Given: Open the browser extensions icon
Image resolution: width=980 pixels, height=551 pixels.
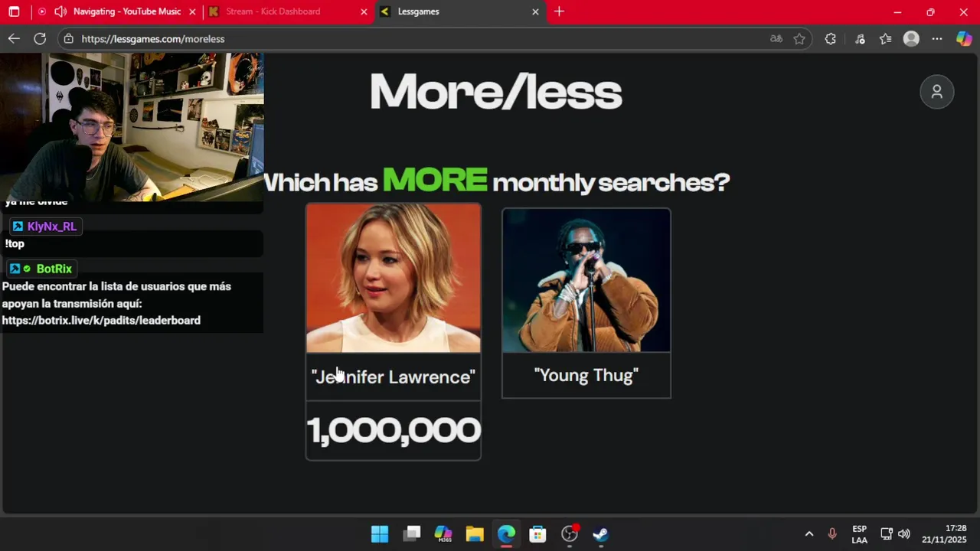Looking at the screenshot, I should (831, 38).
